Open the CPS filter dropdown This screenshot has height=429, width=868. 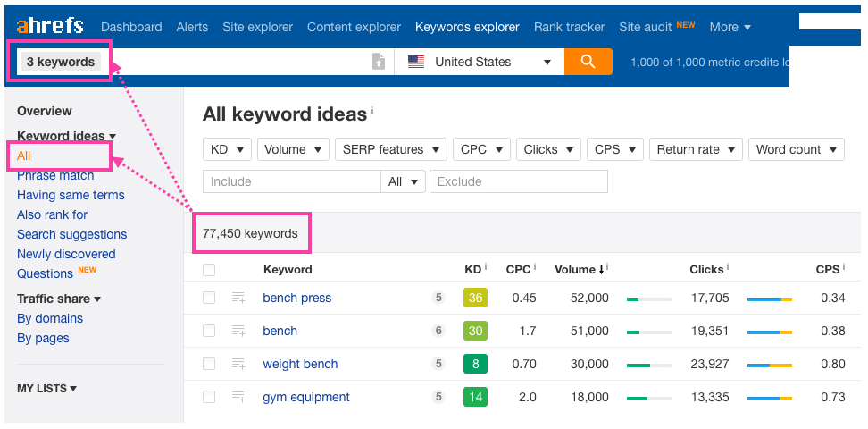pos(615,149)
